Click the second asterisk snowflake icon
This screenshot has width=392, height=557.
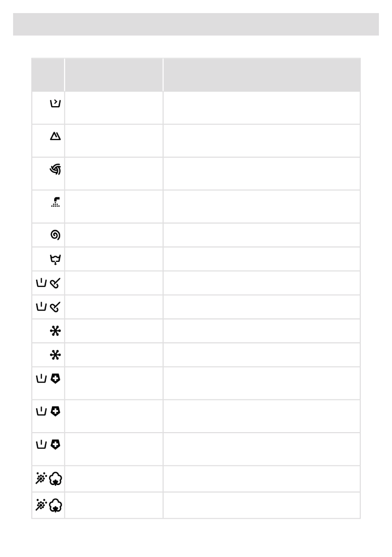(56, 354)
